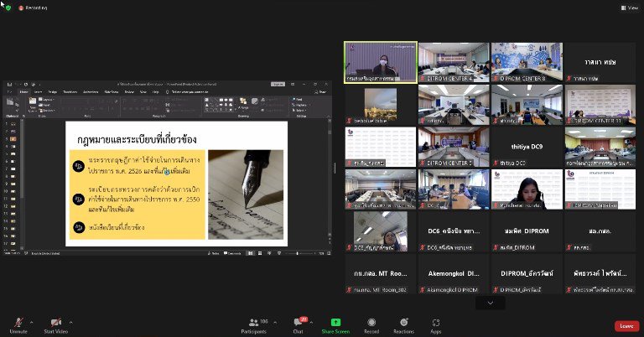Unmute the microphone in Zoom
Viewport: 644px width, 337px height.
[x=18, y=325]
